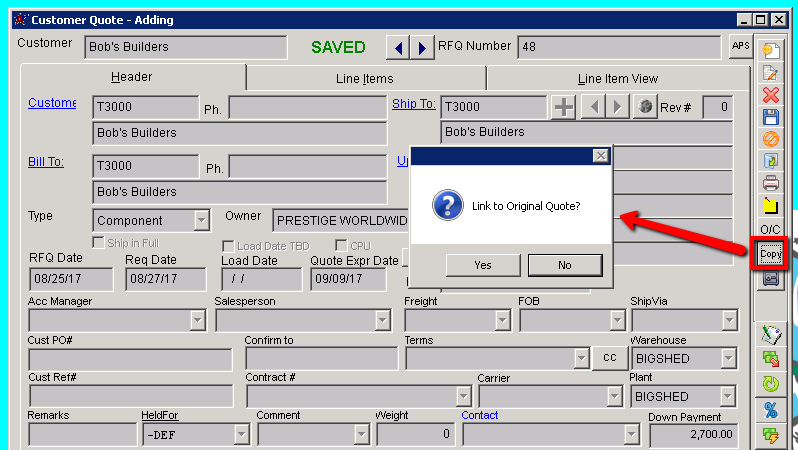Click Yes in the Link dialog
This screenshot has height=450, width=798.
click(x=483, y=265)
